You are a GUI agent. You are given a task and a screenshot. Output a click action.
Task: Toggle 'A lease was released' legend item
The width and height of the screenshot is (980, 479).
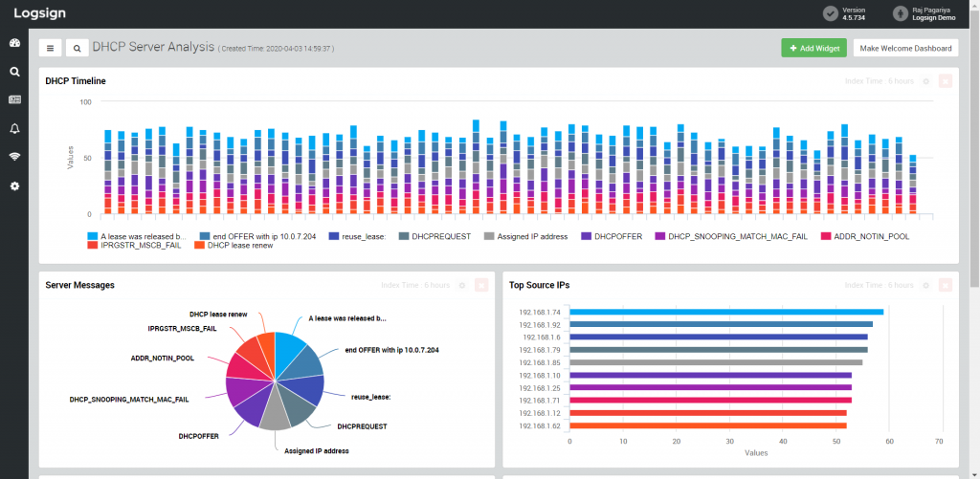pos(138,237)
